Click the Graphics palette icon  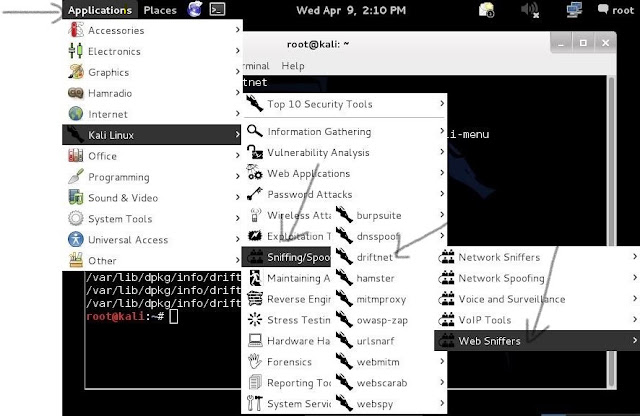[x=76, y=72]
